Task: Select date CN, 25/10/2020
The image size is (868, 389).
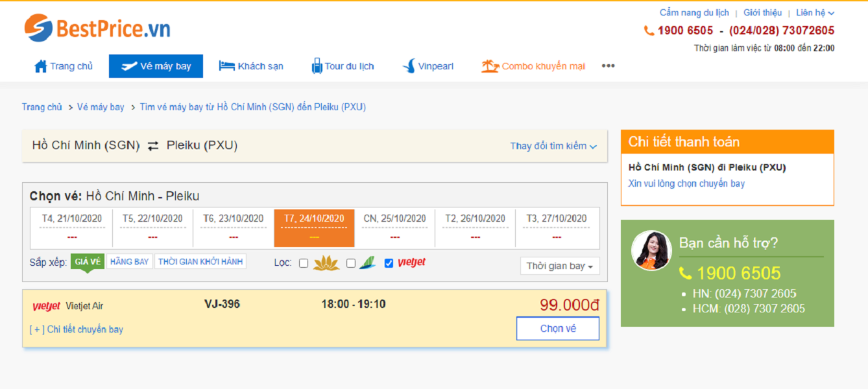Action: 394,228
